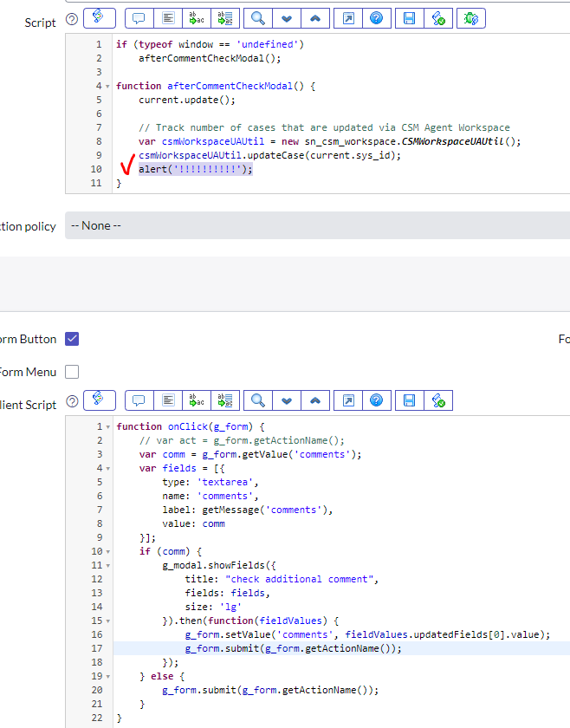Click the 'Track number of cases' comment line
This screenshot has width=570, height=728.
[324, 127]
